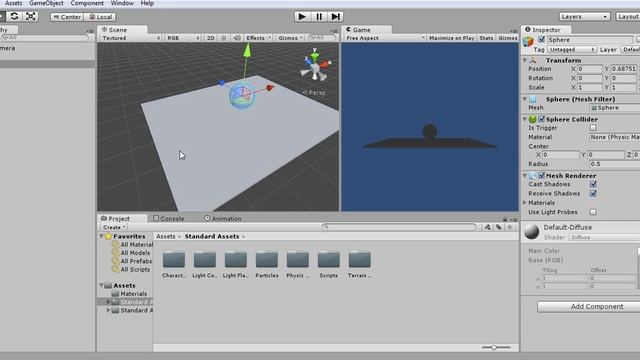The image size is (640, 360).
Task: Collapse the Favorites tree
Action: [102, 236]
